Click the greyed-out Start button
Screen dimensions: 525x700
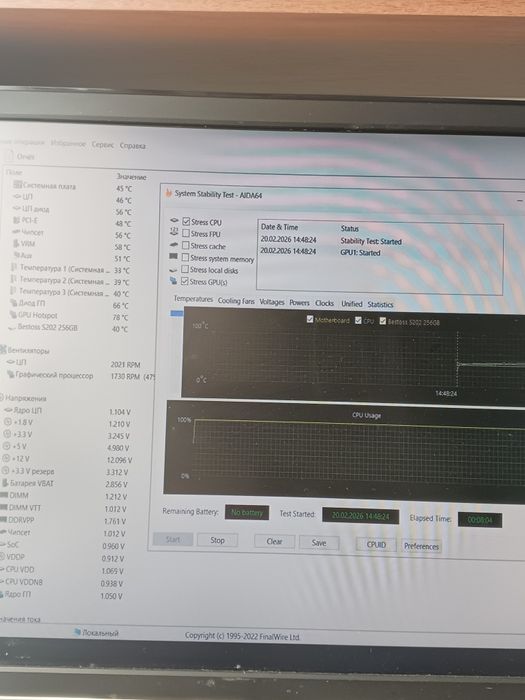(x=173, y=539)
